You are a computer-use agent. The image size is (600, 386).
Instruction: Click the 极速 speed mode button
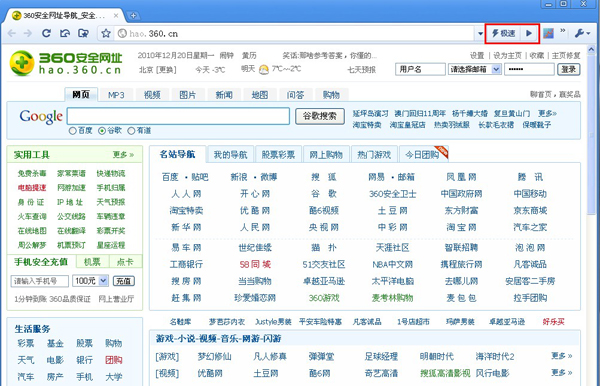[504, 34]
